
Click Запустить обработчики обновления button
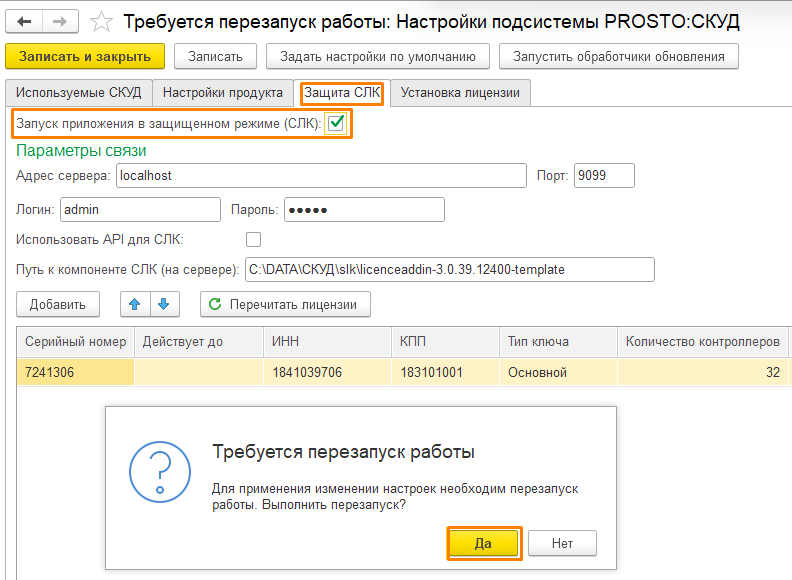pyautogui.click(x=619, y=56)
